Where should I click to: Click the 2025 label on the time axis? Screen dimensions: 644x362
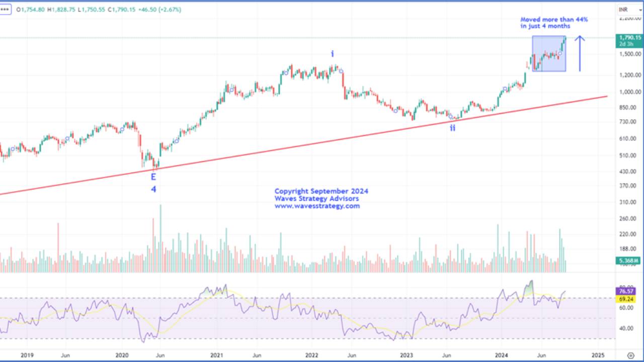point(598,354)
